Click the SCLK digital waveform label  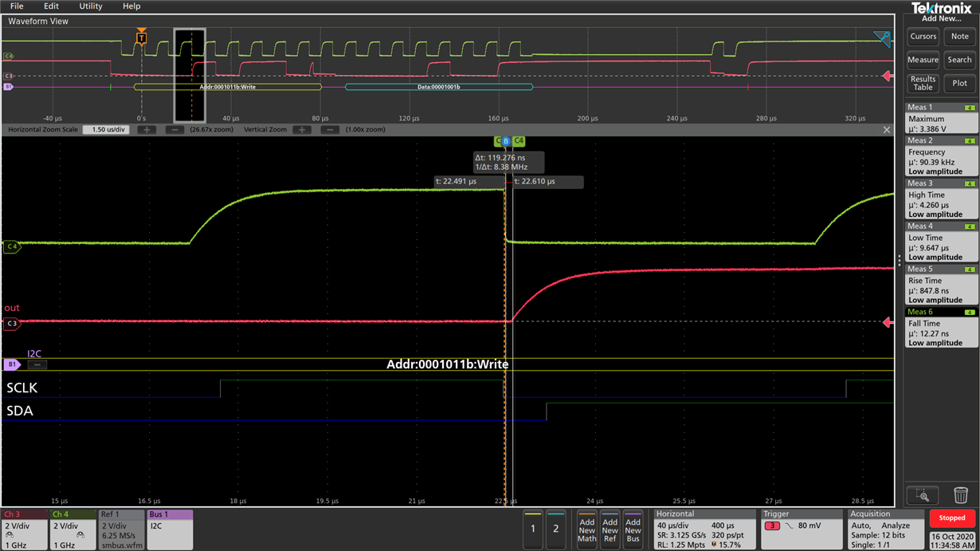[x=22, y=388]
